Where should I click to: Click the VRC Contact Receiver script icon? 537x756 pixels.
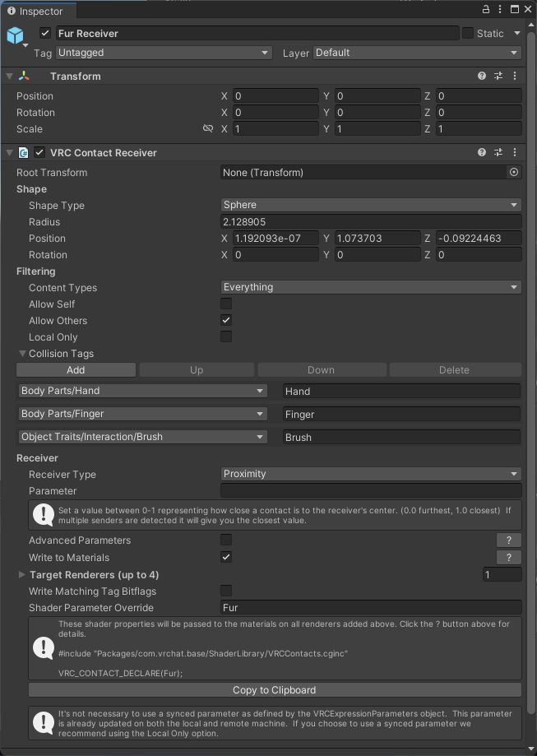tap(23, 153)
